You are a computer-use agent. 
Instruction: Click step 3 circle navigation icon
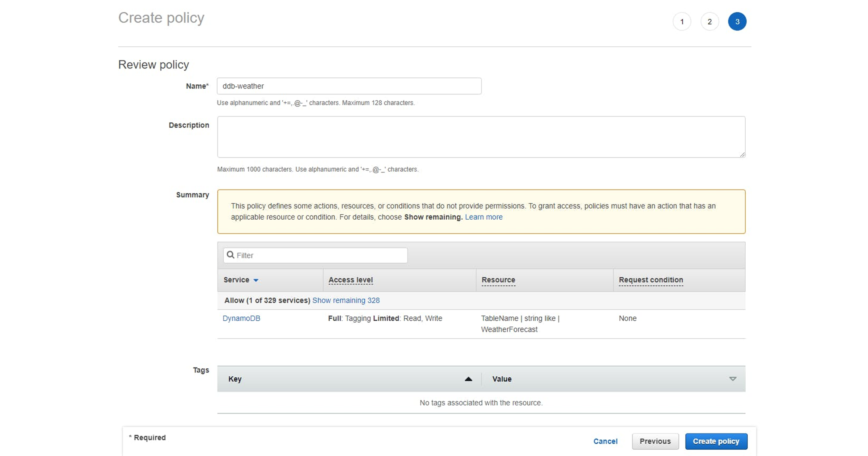[737, 21]
